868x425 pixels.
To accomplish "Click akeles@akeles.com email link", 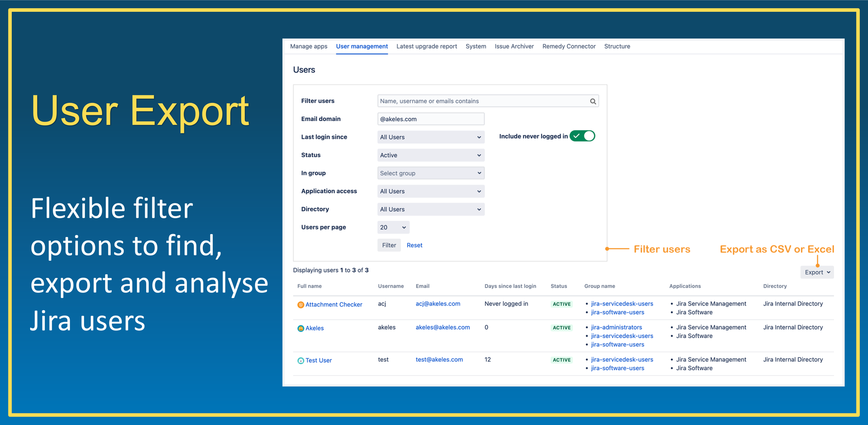I will click(x=442, y=327).
